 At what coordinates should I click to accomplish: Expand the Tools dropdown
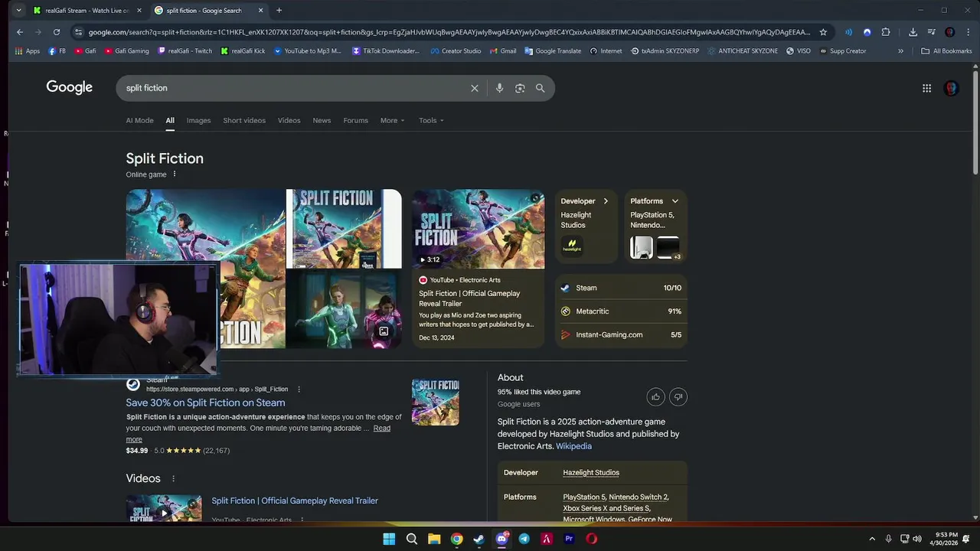tap(431, 120)
